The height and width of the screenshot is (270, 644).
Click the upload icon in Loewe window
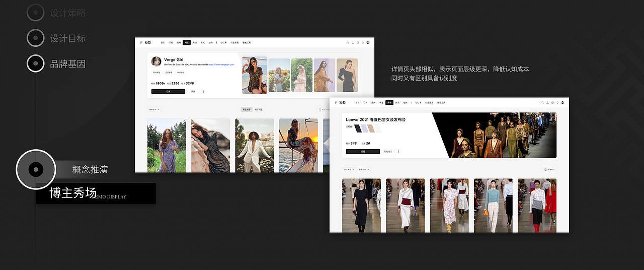pyautogui.click(x=547, y=103)
